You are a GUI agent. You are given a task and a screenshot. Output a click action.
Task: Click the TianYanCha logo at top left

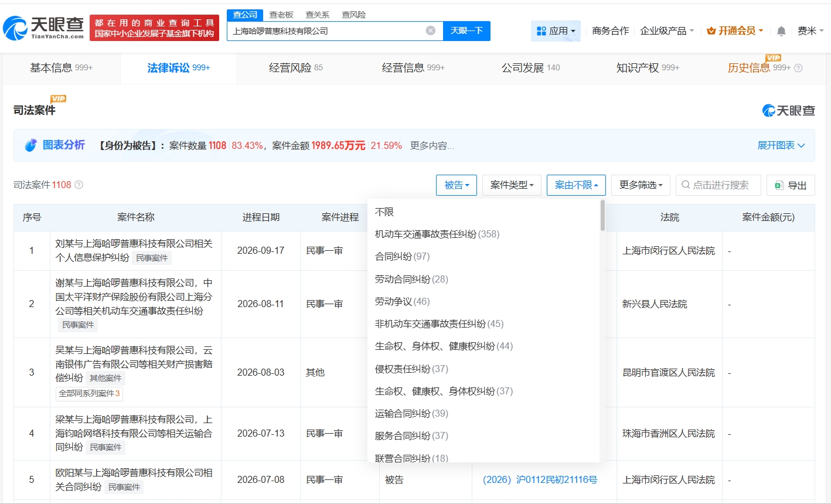click(44, 28)
